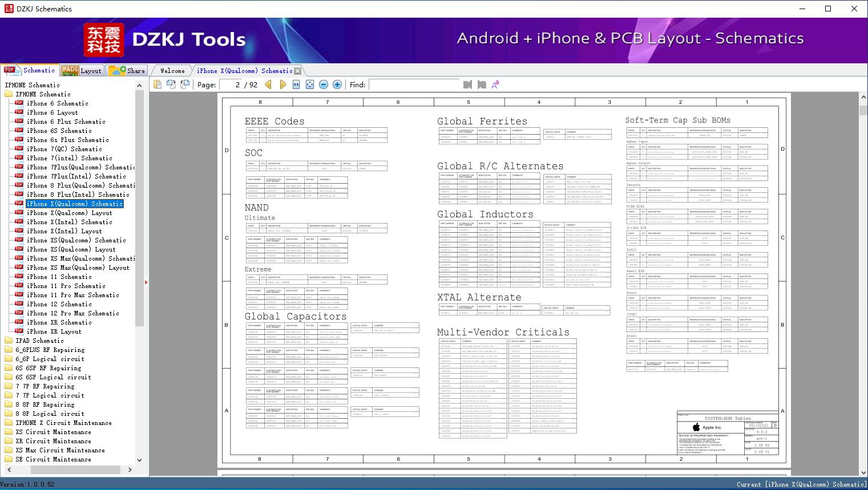Viewport: 868px width, 490px height.
Task: Click the Find search input field
Action: point(414,84)
